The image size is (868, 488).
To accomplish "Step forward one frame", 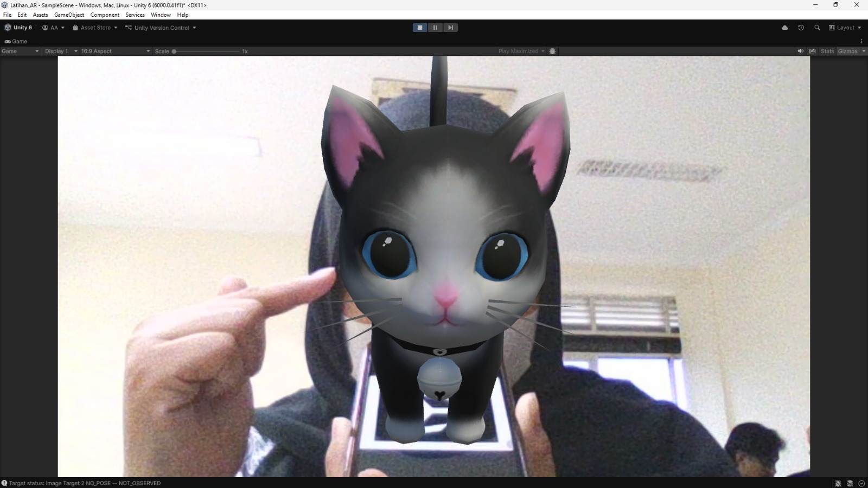I will 450,28.
